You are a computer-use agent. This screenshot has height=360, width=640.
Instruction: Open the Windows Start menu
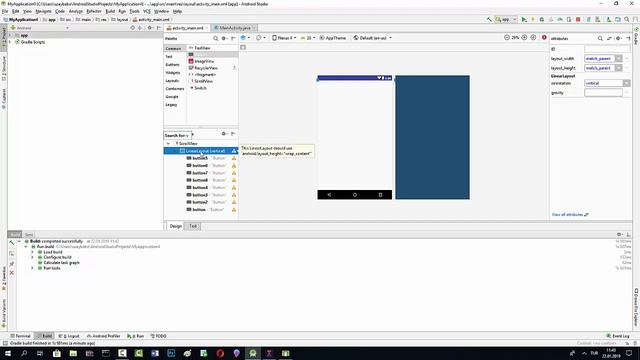(8, 353)
